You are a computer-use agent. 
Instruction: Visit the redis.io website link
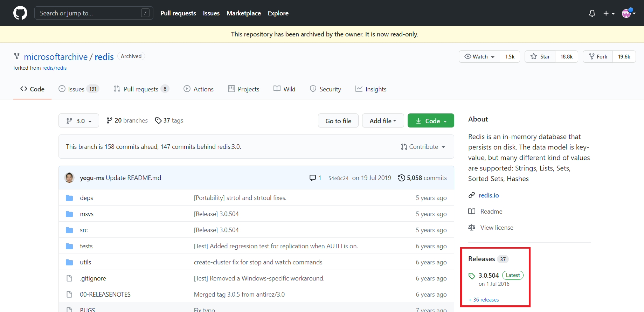tap(489, 195)
